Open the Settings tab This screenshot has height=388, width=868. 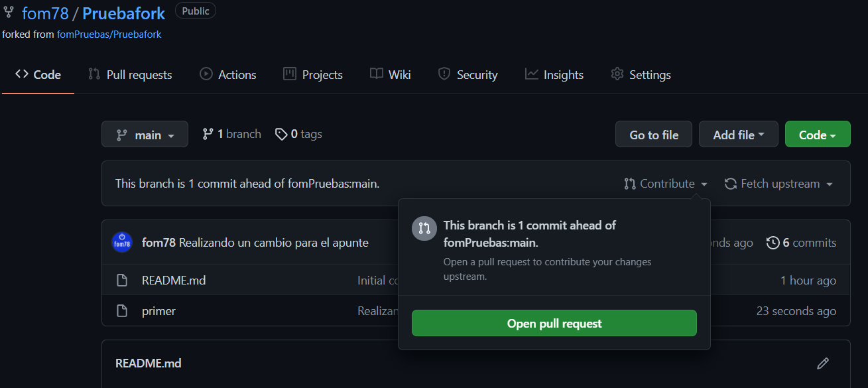point(641,74)
